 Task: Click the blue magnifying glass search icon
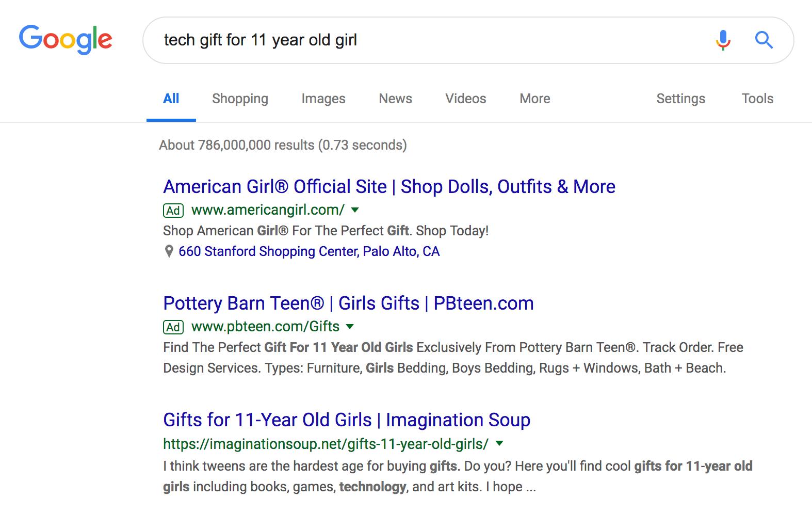pos(764,40)
